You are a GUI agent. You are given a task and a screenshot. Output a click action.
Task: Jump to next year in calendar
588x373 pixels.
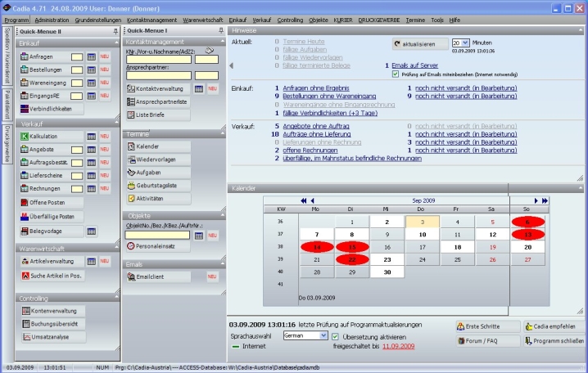coord(545,200)
